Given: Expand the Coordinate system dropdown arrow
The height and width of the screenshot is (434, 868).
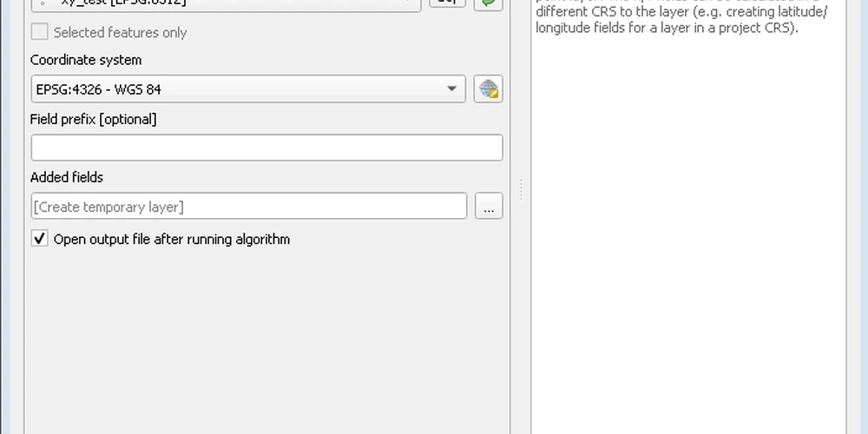Looking at the screenshot, I should pyautogui.click(x=451, y=89).
